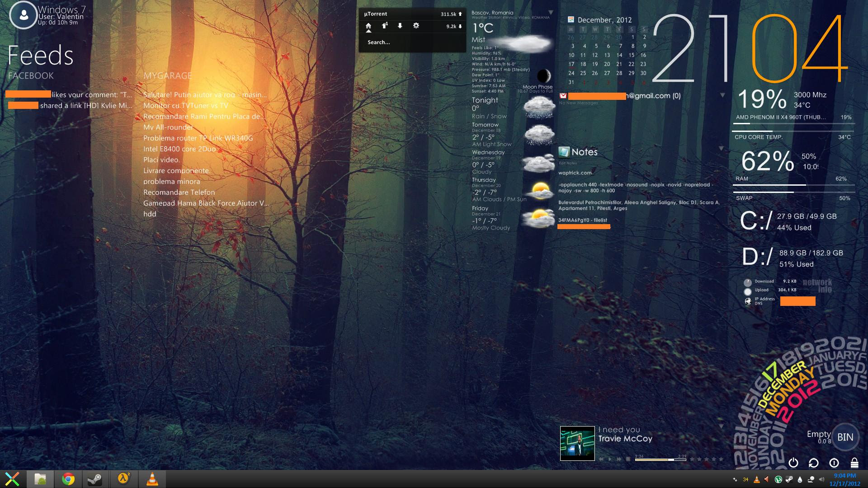This screenshot has height=488, width=868.
Task: Open 'Problema router TP Link WR340G' feed link
Action: 198,138
